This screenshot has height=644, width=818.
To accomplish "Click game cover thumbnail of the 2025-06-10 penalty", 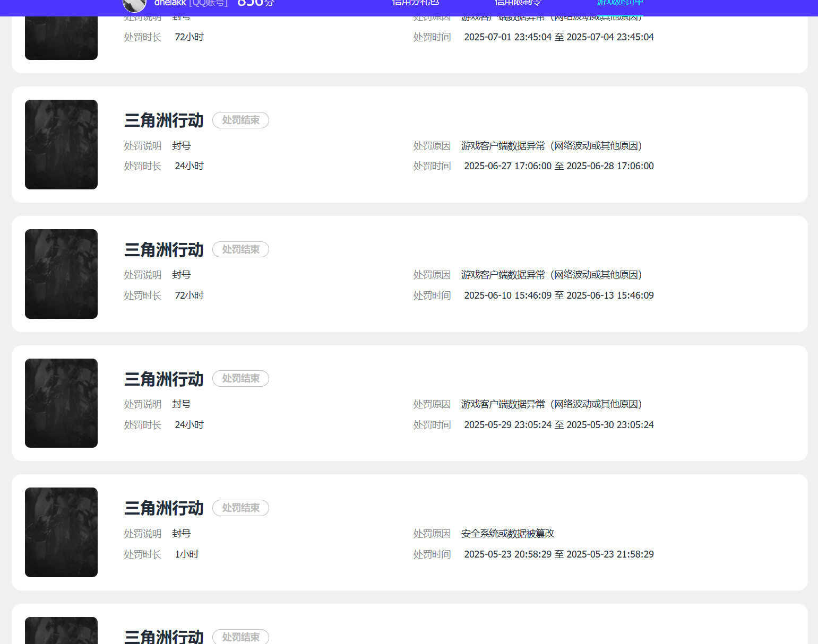I will click(61, 274).
